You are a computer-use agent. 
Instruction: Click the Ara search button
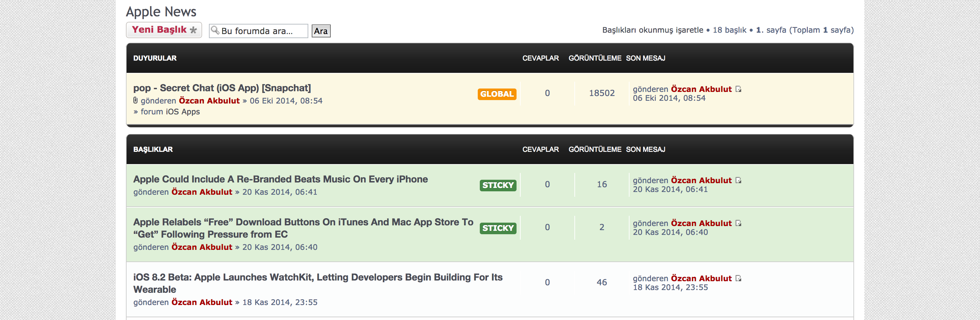[321, 31]
